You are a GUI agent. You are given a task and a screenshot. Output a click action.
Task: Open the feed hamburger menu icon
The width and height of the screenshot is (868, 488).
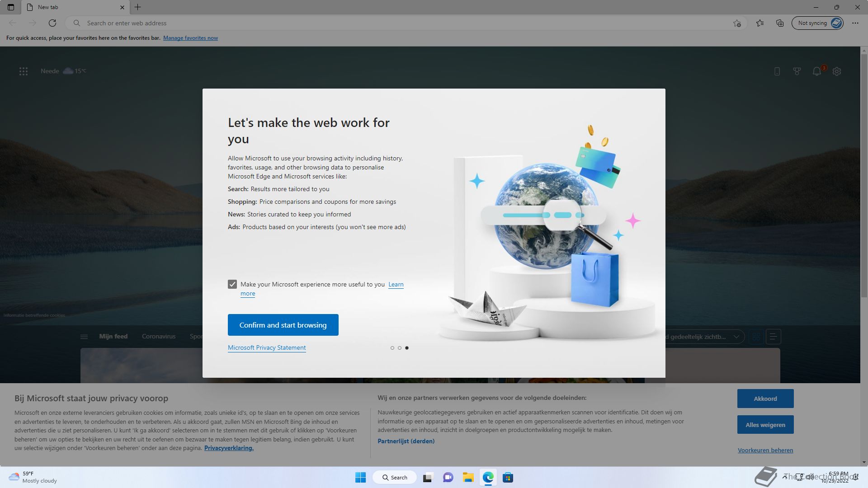click(x=84, y=337)
